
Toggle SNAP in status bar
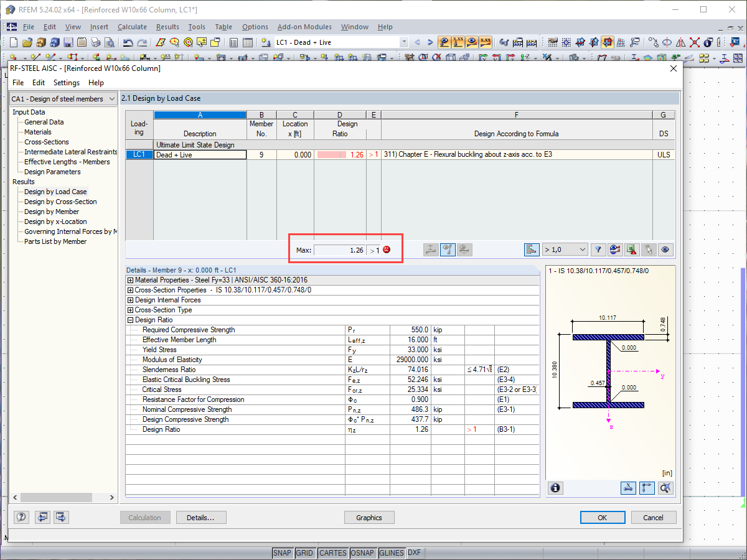tap(282, 553)
